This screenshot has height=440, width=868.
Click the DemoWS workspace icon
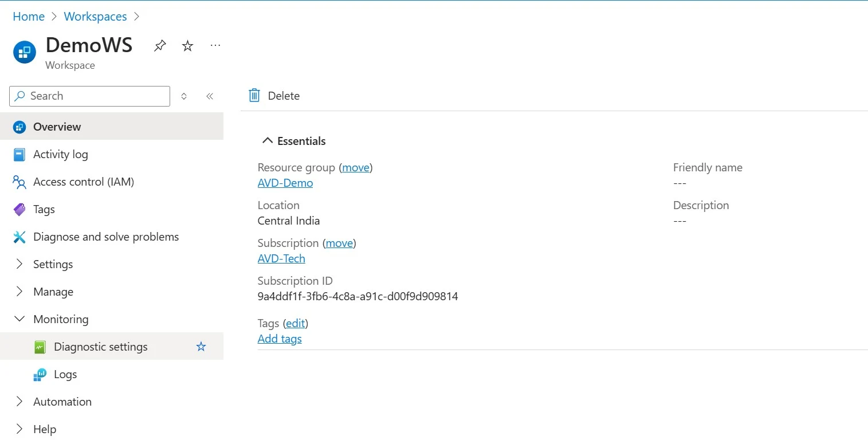[24, 52]
